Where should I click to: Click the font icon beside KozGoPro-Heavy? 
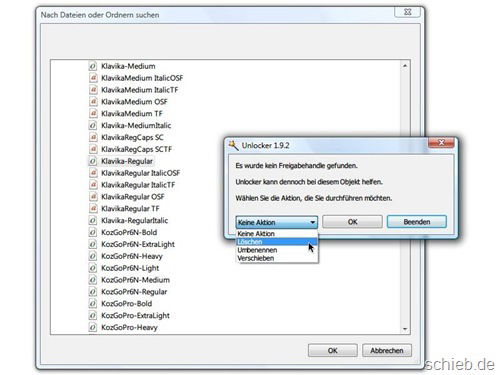[93, 327]
